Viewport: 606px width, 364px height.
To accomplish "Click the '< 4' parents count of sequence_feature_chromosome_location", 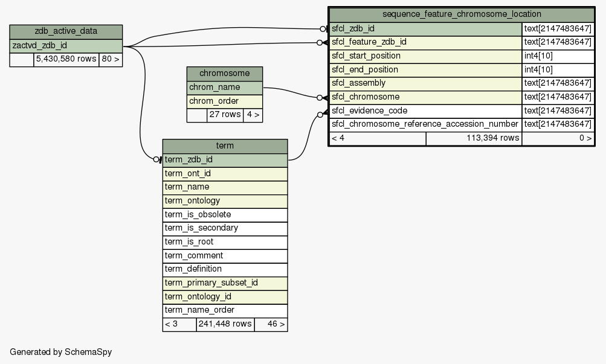I will click(x=377, y=138).
